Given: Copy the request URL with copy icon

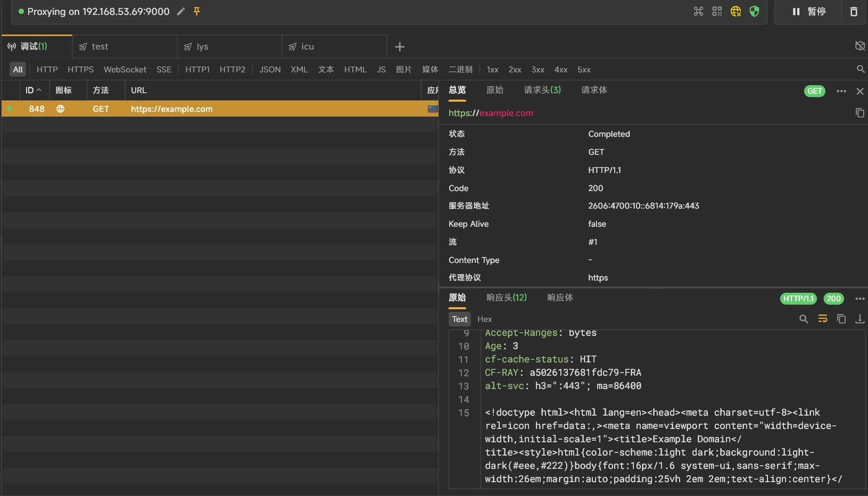Looking at the screenshot, I should point(859,113).
